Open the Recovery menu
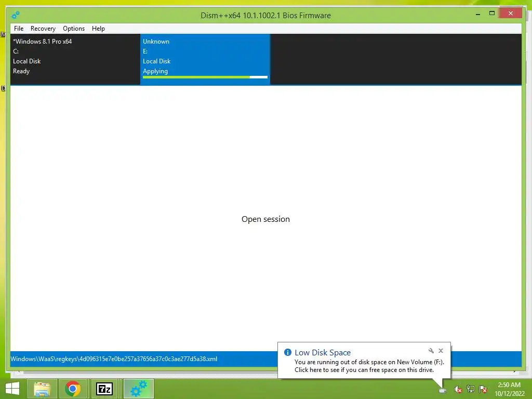Viewport: 532px width, 399px height. pos(43,29)
